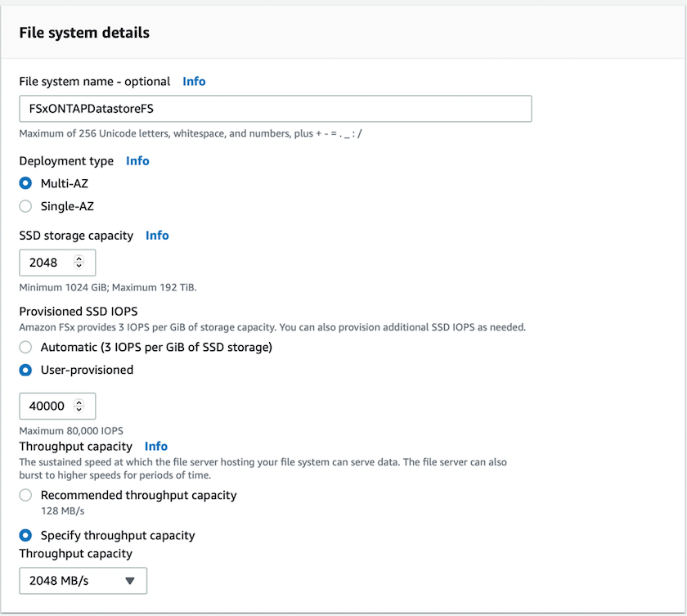The image size is (687, 616).
Task: Click the 'SSD storage capacity' field label
Action: 76,236
